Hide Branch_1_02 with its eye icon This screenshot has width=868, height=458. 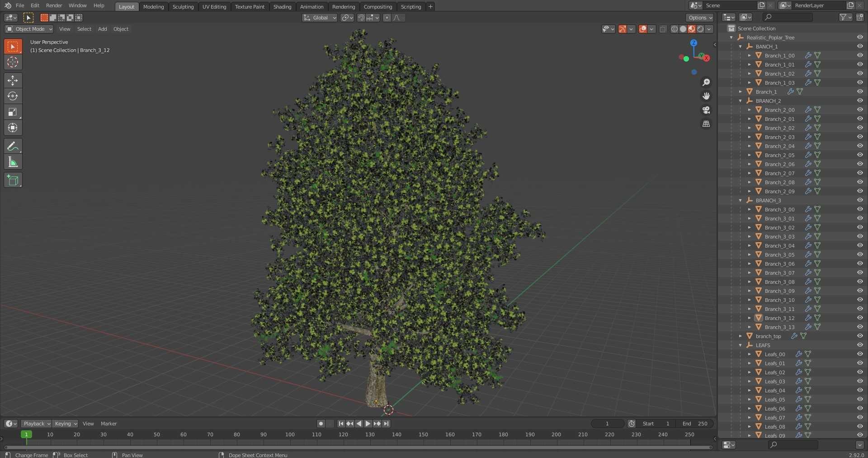860,73
